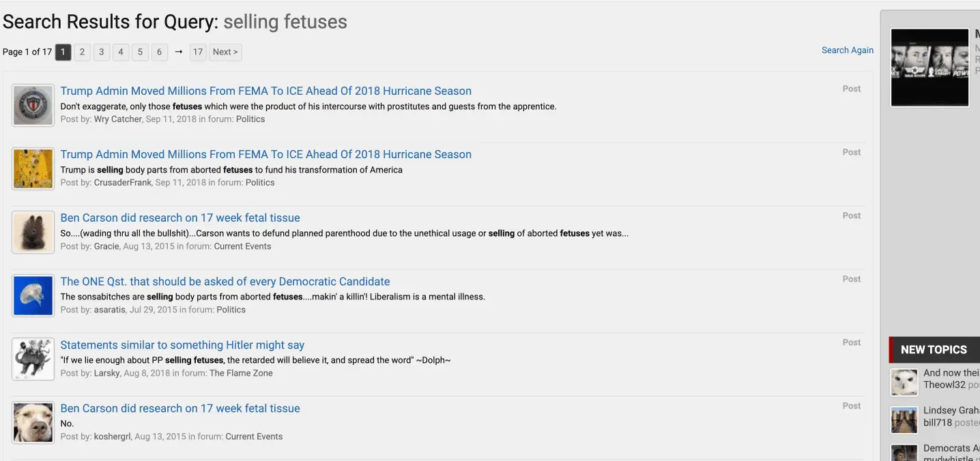
Task: Go to results page 6
Action: (x=159, y=52)
